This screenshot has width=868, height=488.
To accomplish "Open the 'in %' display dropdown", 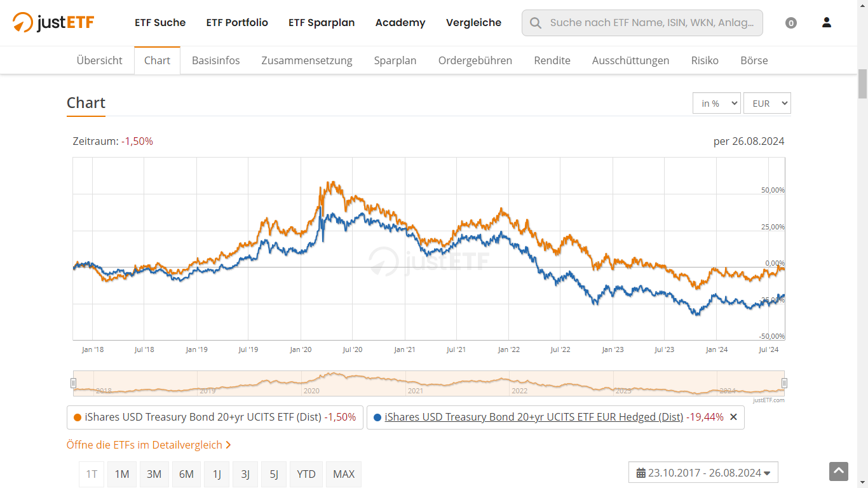I will (x=716, y=103).
